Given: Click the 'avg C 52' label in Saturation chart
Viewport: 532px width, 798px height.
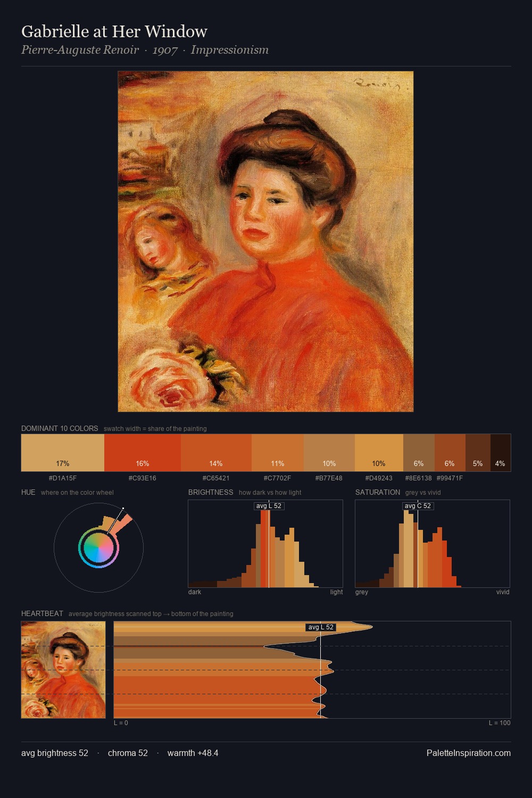Looking at the screenshot, I should click(418, 506).
